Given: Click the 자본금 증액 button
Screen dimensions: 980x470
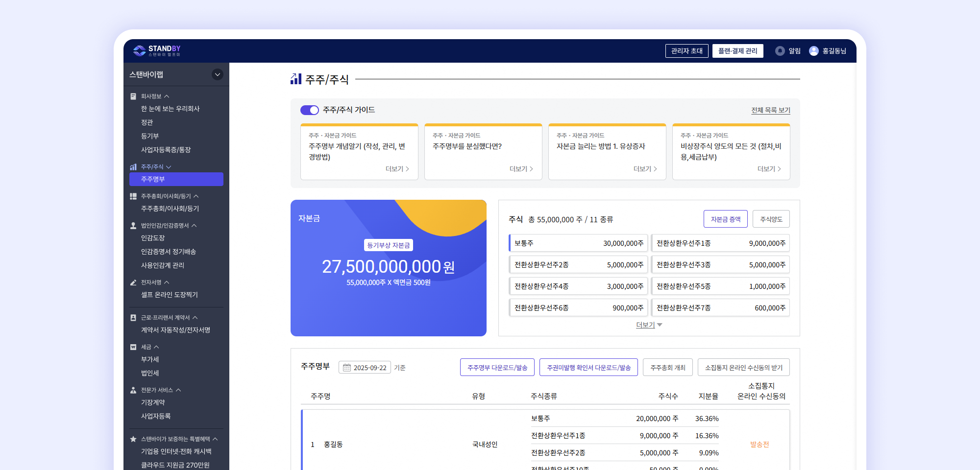Looking at the screenshot, I should pos(725,219).
